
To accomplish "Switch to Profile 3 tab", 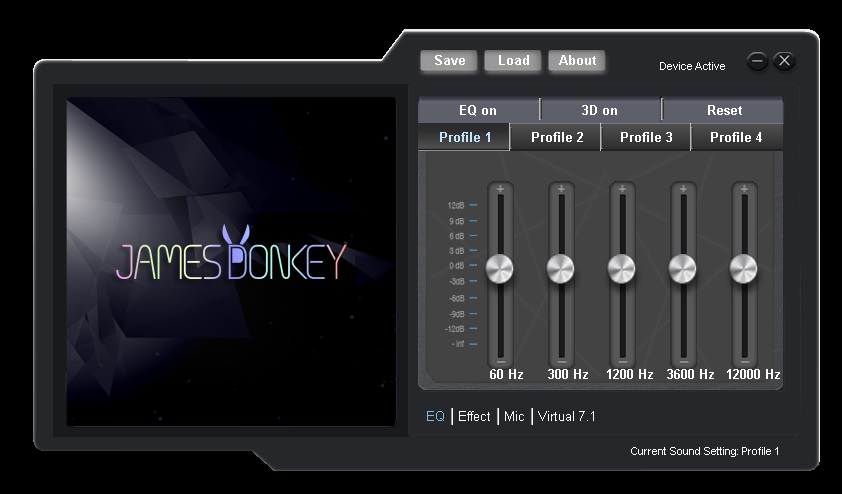I will tap(646, 137).
